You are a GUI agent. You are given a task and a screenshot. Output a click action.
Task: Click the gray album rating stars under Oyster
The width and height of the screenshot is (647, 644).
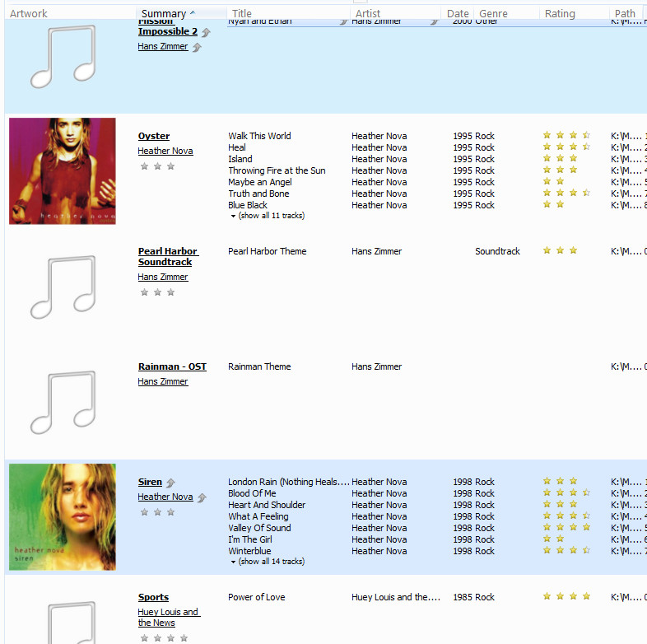click(x=157, y=166)
